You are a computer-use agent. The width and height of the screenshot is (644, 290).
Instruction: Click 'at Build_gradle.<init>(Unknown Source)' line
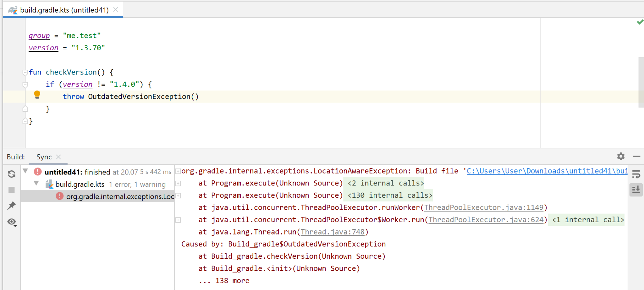tap(279, 269)
